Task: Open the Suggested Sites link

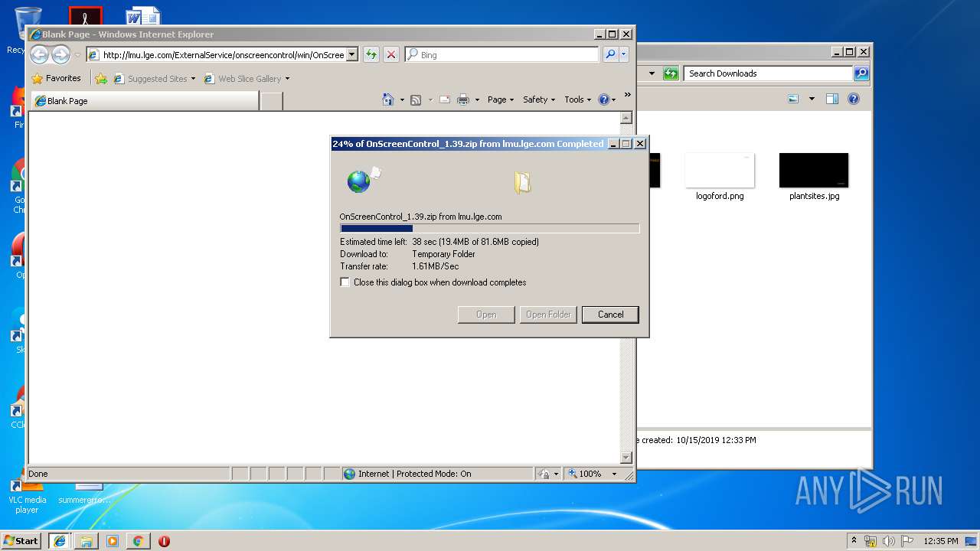Action: [x=154, y=79]
